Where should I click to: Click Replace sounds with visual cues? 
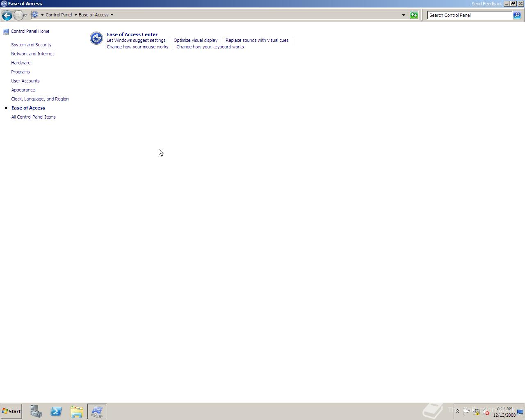[x=257, y=40]
